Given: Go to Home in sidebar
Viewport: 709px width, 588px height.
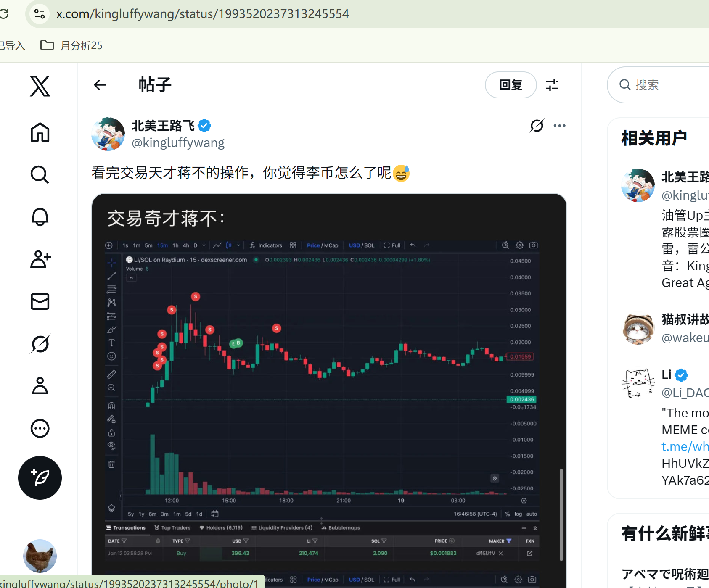Looking at the screenshot, I should [40, 132].
